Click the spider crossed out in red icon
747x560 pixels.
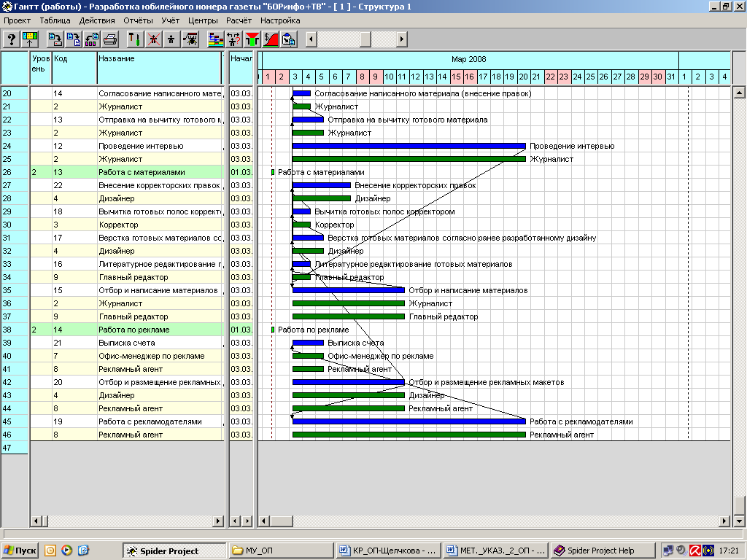tap(154, 39)
